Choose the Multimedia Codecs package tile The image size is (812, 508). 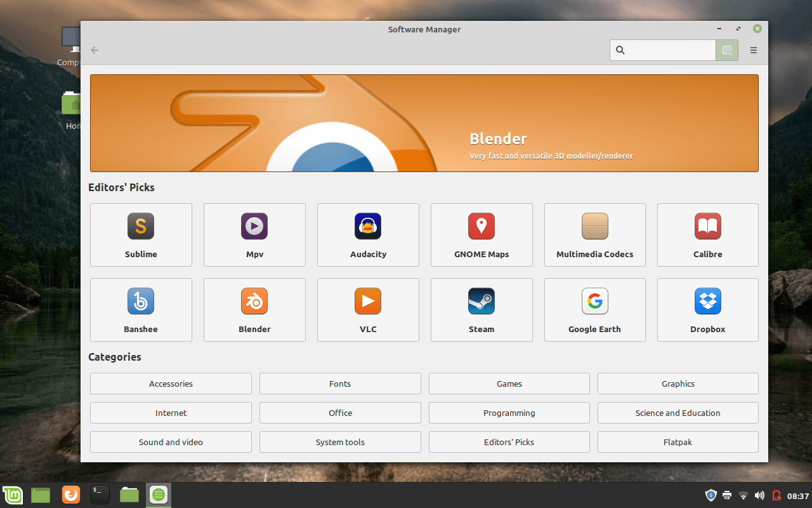[595, 235]
